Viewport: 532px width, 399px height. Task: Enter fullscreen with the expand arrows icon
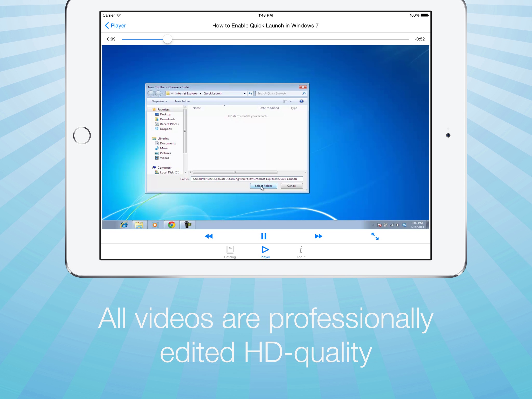click(375, 236)
